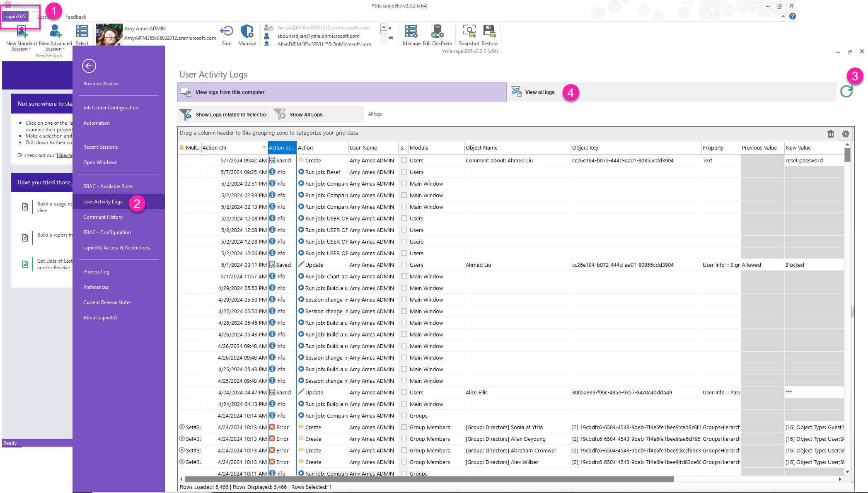This screenshot has height=493, width=868.
Task: Collapse the ribbon chevron
Action: [x=783, y=16]
